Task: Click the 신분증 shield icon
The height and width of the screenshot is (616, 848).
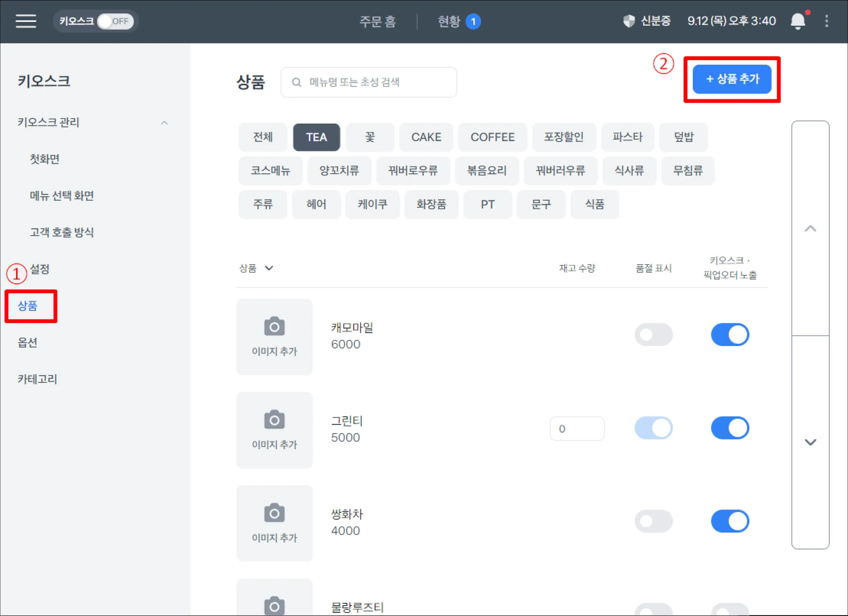Action: tap(629, 21)
